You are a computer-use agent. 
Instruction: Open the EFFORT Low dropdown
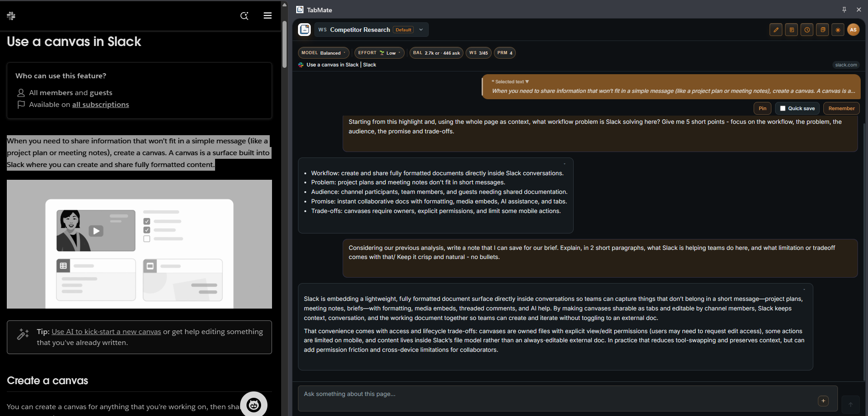coord(379,53)
